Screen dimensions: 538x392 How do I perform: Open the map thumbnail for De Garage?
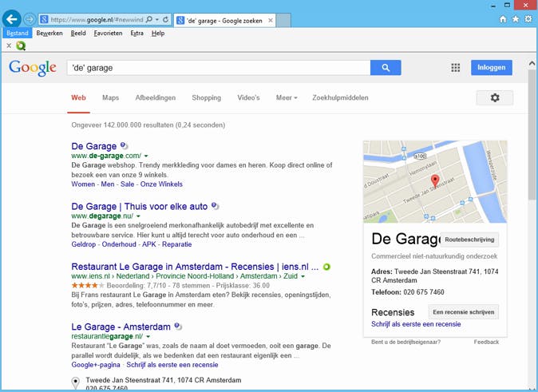point(435,181)
